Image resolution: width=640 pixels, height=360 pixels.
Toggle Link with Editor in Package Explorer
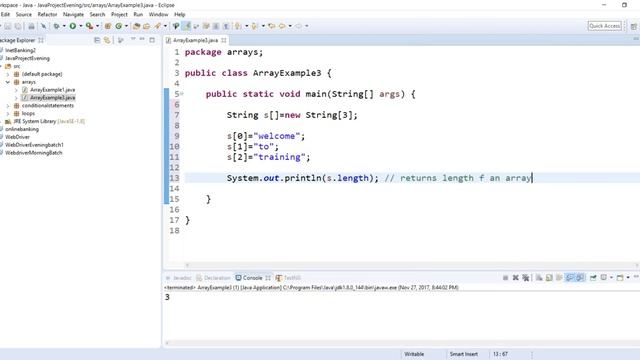point(107,40)
